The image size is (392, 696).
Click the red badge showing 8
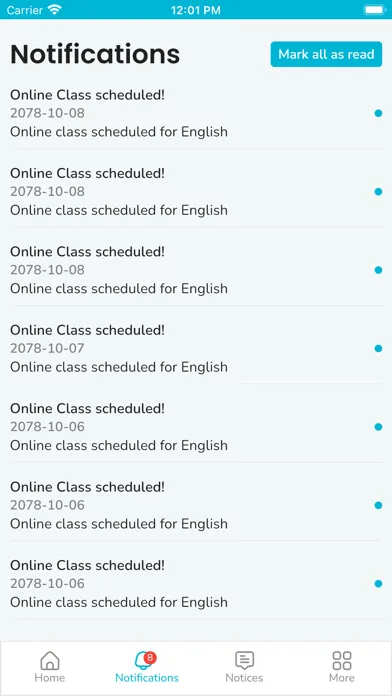click(x=150, y=657)
